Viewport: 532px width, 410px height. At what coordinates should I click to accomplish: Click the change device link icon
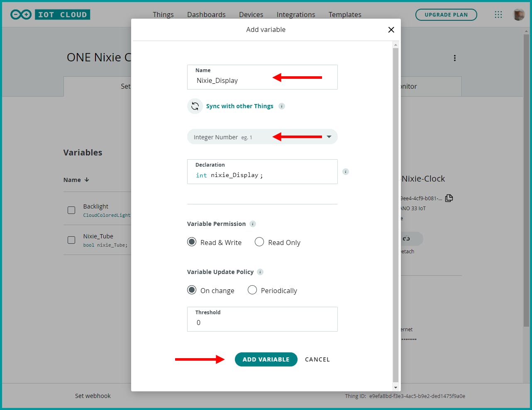406,238
